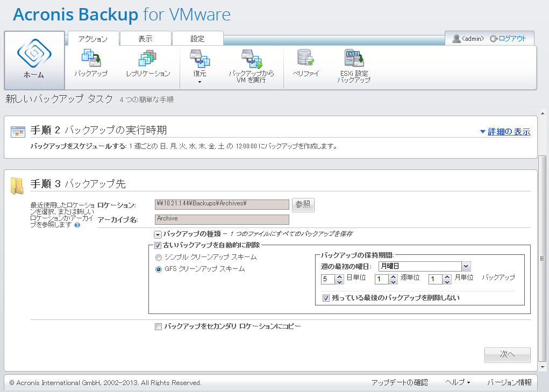Click the blue help icon beside location hint

77,225
